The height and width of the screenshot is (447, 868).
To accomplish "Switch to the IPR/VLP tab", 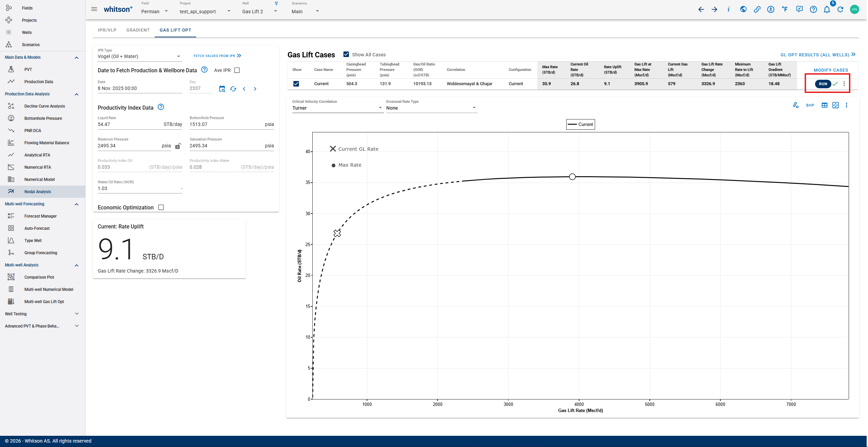I will [x=107, y=30].
